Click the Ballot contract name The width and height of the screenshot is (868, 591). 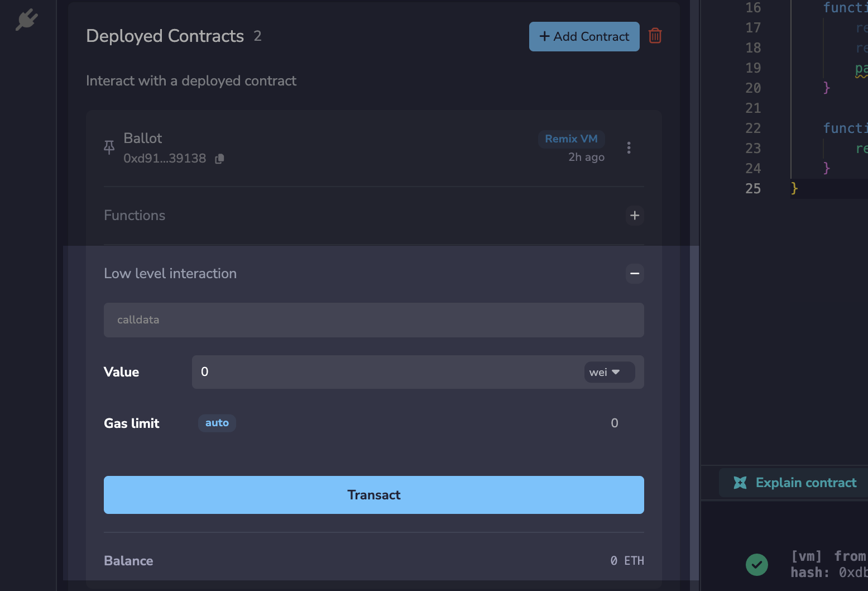click(x=143, y=138)
